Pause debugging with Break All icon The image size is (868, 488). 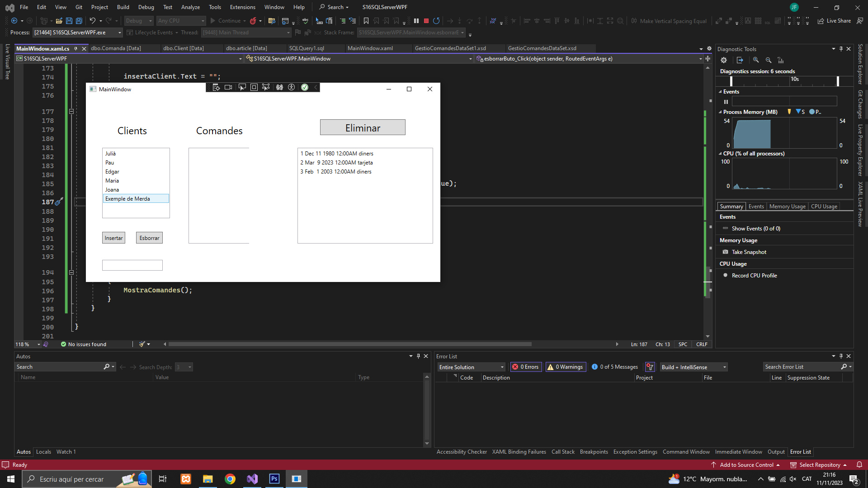coord(416,21)
